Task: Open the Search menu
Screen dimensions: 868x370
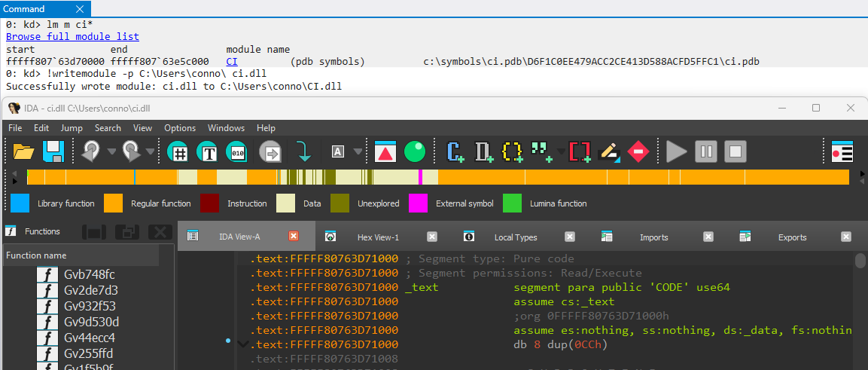Action: [108, 128]
